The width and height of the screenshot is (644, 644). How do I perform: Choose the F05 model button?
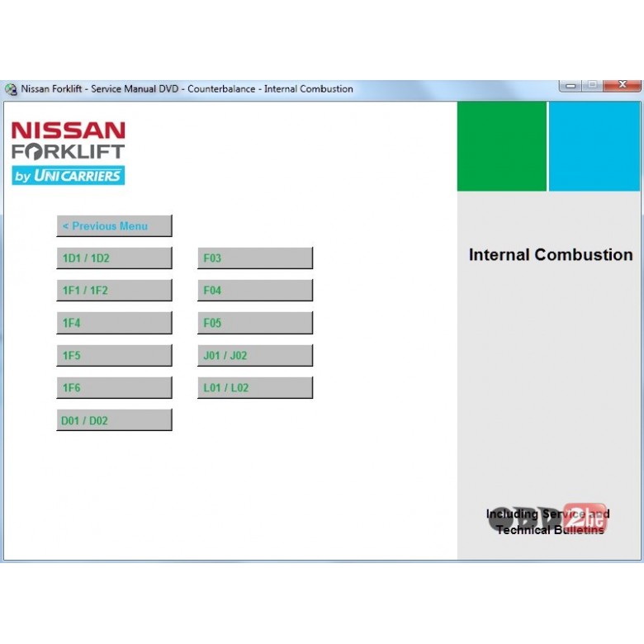tap(255, 323)
